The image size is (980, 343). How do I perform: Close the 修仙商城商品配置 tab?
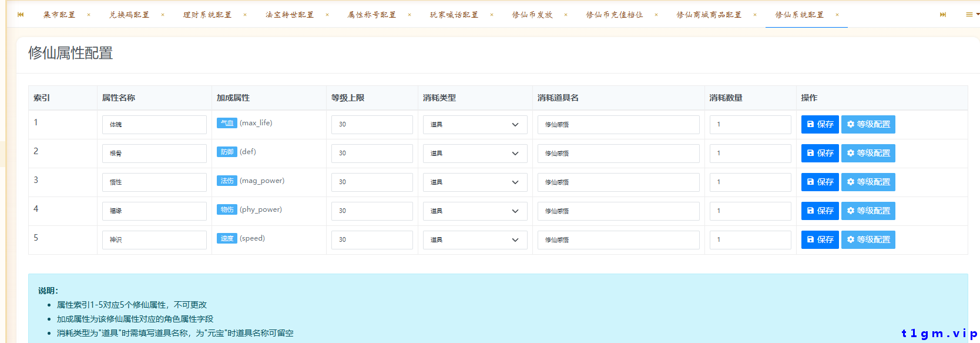[x=755, y=15]
